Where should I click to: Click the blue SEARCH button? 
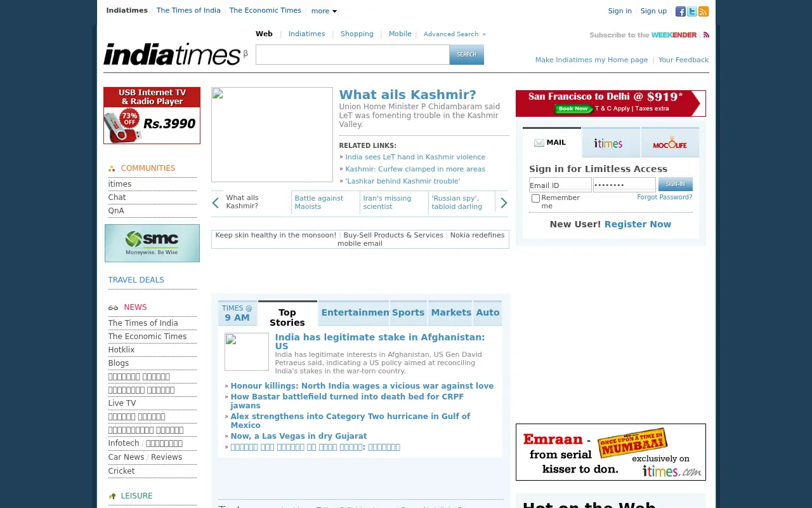[467, 55]
